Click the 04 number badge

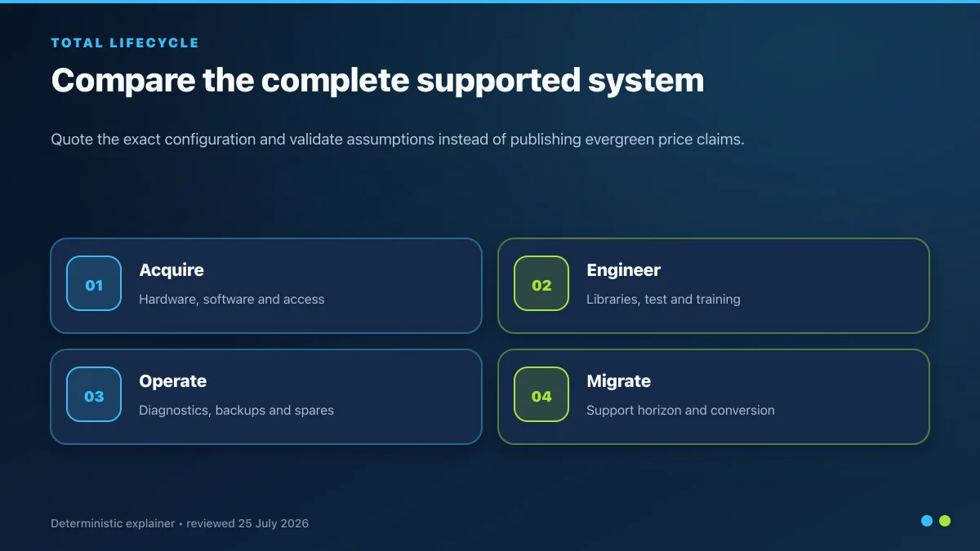tap(541, 394)
